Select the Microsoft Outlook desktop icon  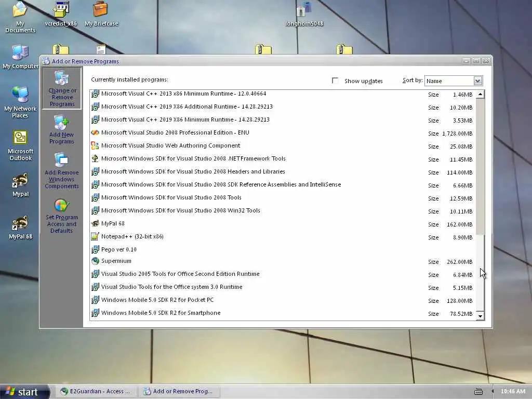(x=20, y=145)
